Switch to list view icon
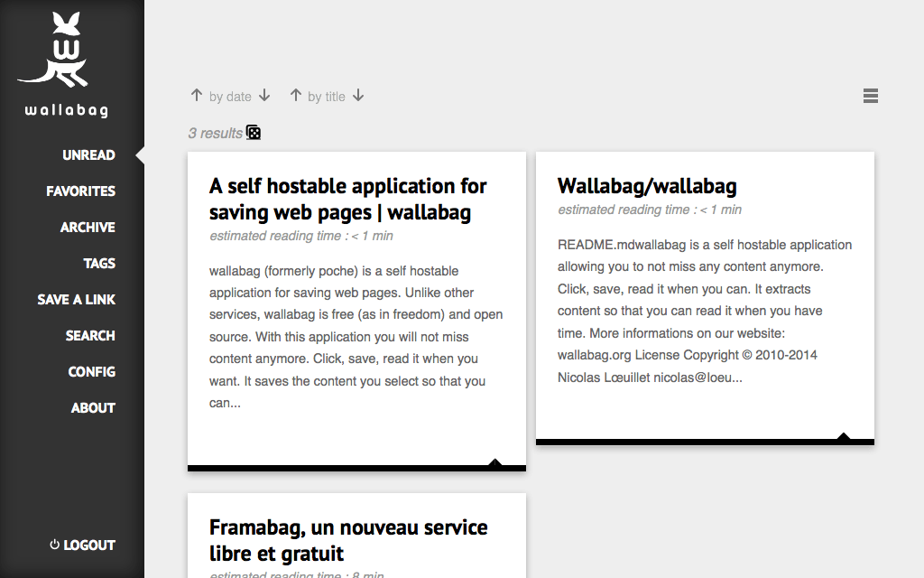Image resolution: width=924 pixels, height=578 pixels. click(870, 96)
